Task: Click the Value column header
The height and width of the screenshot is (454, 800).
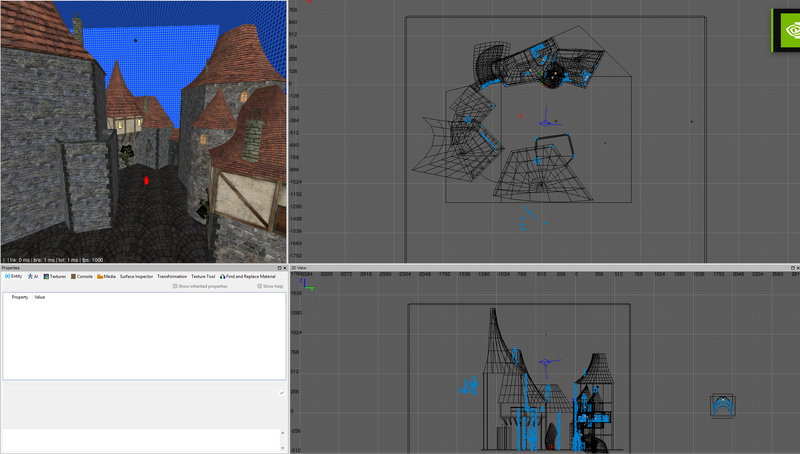Action: pyautogui.click(x=40, y=297)
